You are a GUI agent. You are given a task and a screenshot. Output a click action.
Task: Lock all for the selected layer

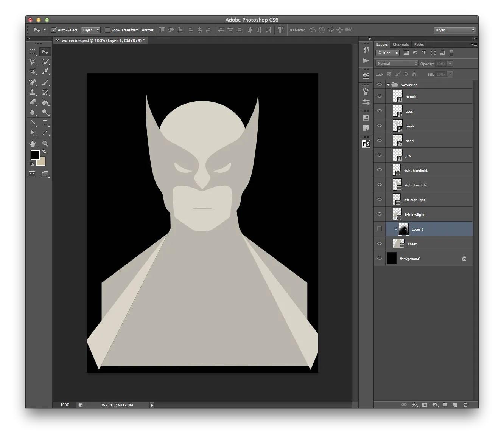(414, 74)
